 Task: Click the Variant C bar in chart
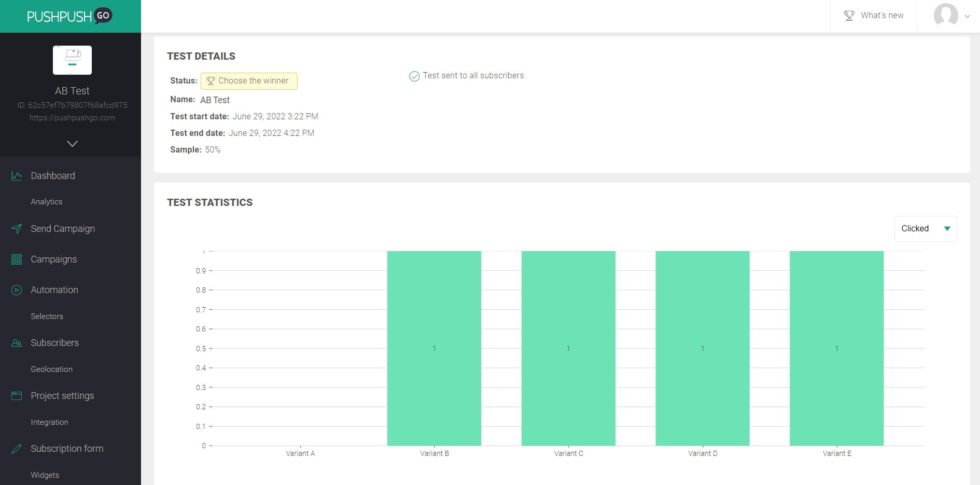[568, 348]
